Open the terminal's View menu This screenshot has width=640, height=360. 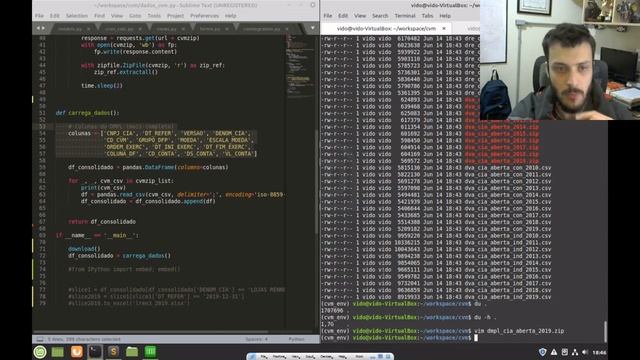(x=360, y=16)
